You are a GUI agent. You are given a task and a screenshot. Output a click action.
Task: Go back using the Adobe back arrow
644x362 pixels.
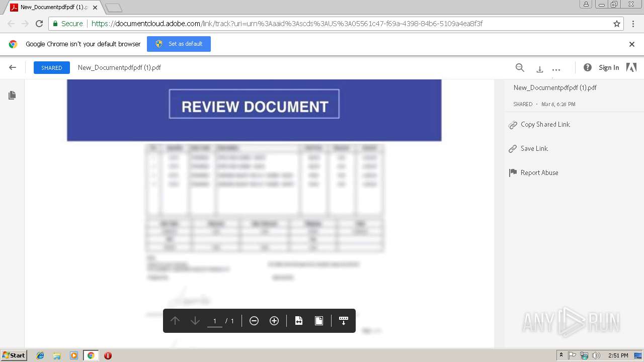point(13,67)
